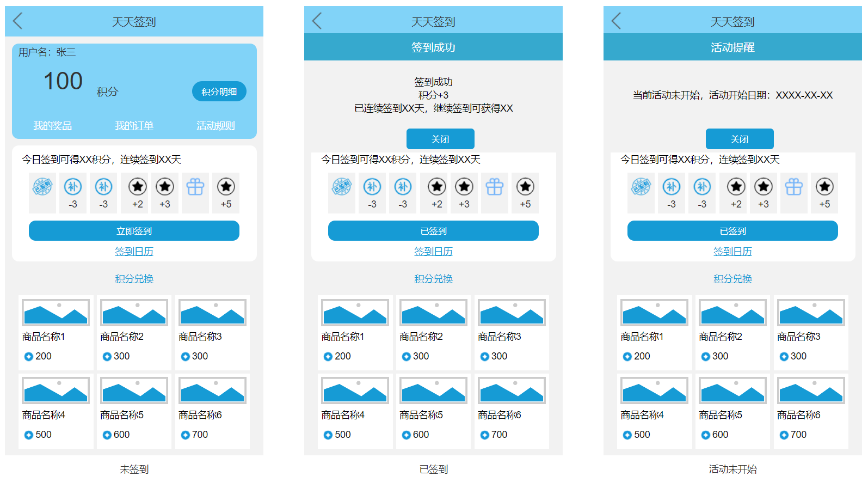This screenshot has height=482, width=868.
Task: Click 用户名：张三 label
Action: coord(47,52)
